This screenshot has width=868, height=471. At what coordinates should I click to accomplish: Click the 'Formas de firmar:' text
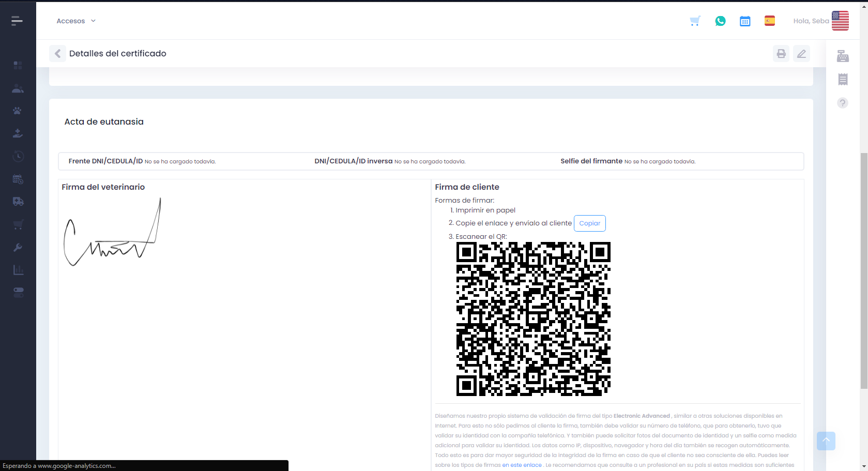465,200
